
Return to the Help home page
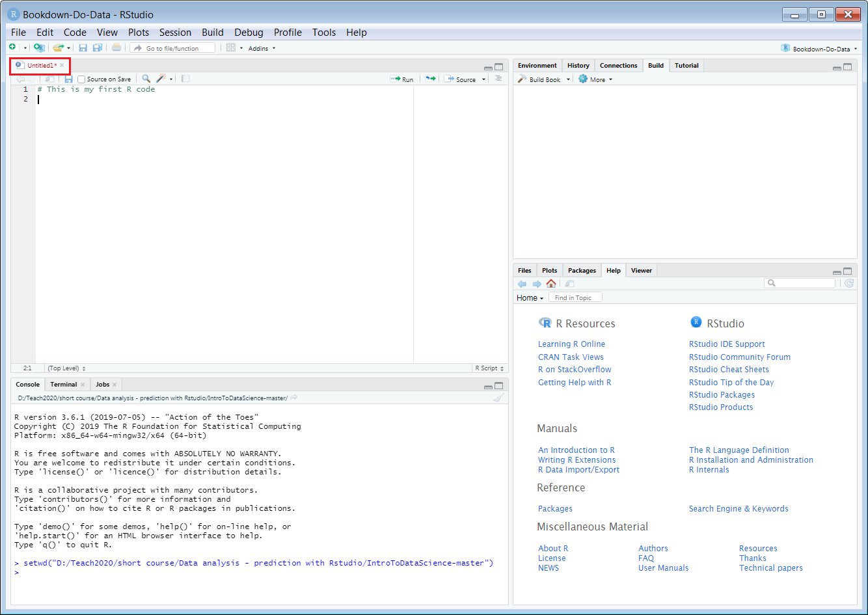[x=550, y=283]
